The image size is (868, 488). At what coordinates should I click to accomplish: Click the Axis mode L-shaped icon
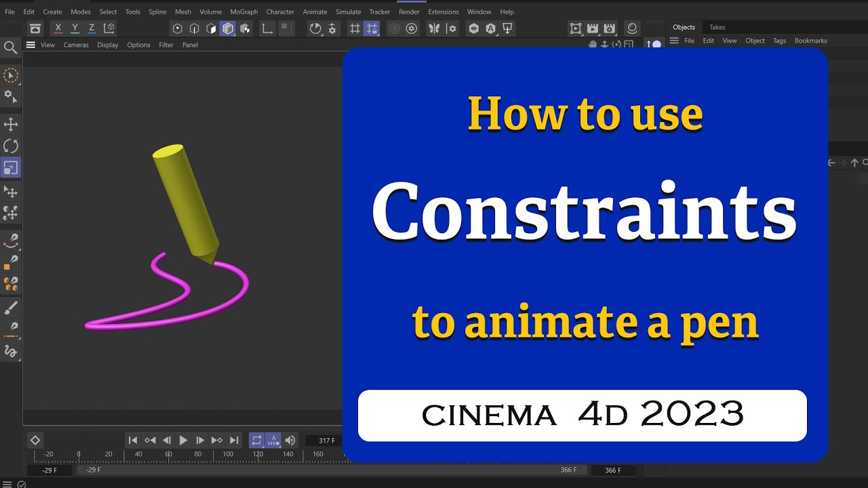267,28
